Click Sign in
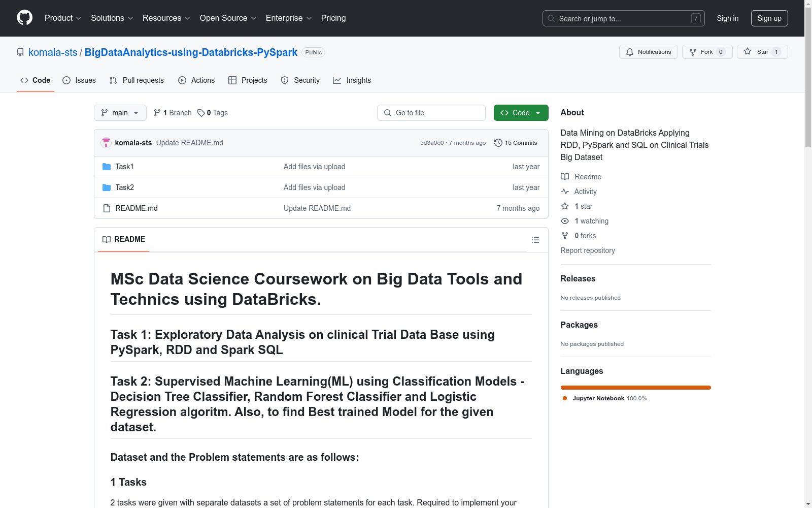The width and height of the screenshot is (812, 508). pyautogui.click(x=728, y=18)
